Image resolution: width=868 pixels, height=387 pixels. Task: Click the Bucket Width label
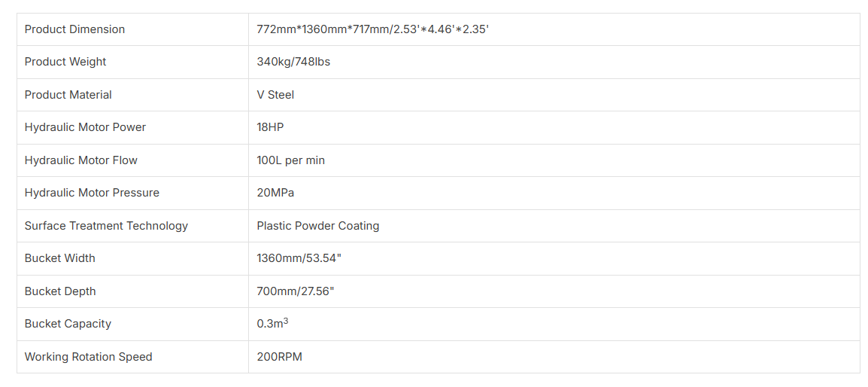click(x=60, y=258)
